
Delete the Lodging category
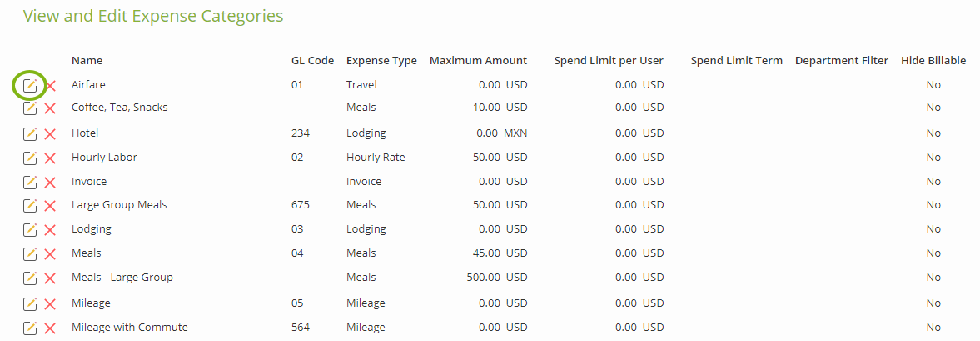(x=51, y=229)
